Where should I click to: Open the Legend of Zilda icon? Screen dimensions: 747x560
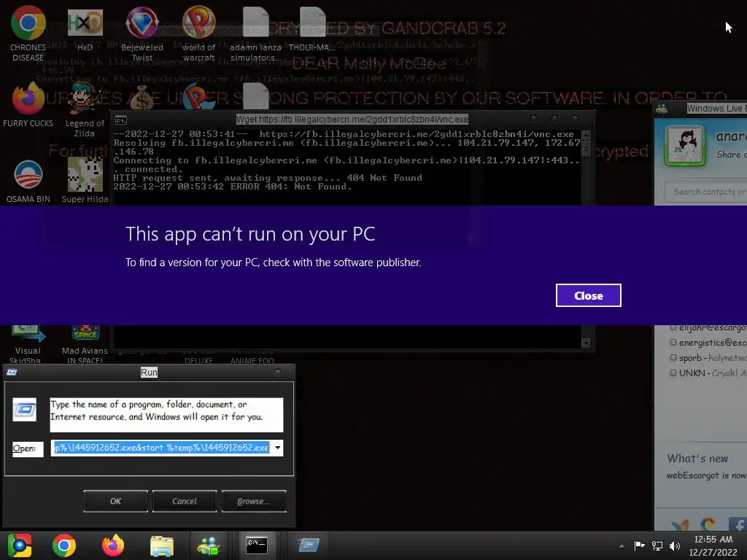[x=85, y=109]
